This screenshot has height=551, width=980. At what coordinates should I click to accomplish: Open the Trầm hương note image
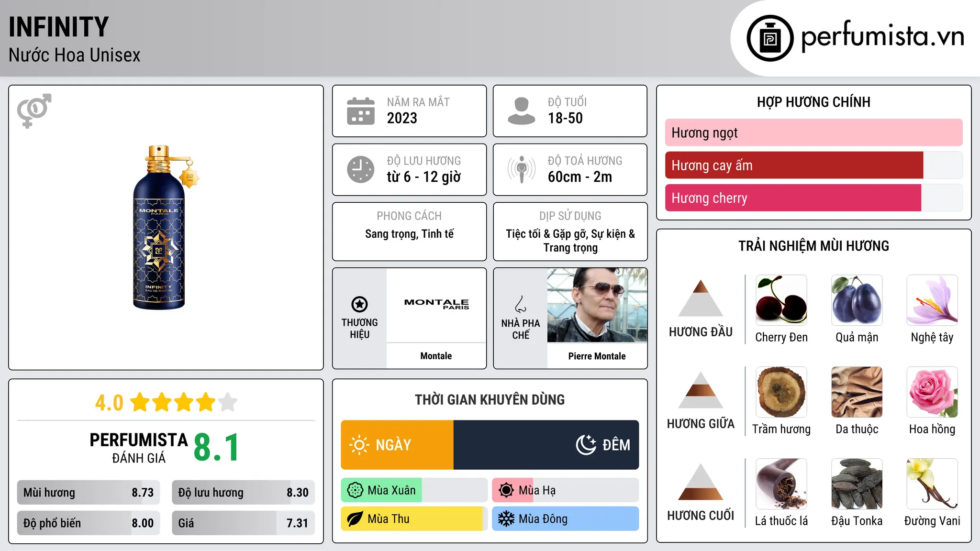pyautogui.click(x=781, y=392)
